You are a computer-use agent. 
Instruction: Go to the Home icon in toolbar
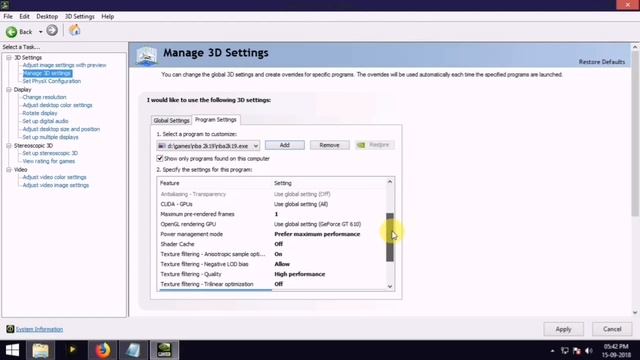pos(75,30)
